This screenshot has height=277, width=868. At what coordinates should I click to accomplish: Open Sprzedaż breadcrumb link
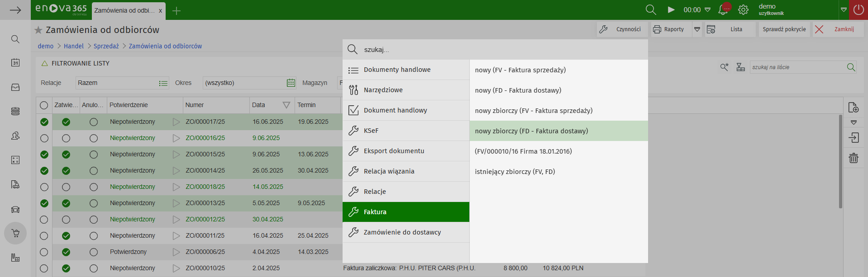coord(106,46)
